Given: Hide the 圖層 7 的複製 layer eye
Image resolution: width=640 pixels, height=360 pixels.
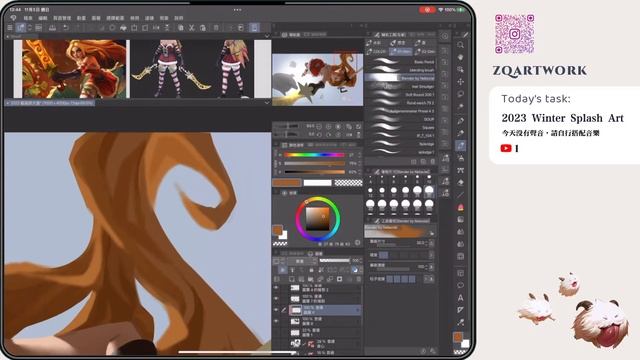Looking at the screenshot, I should [x=276, y=299].
